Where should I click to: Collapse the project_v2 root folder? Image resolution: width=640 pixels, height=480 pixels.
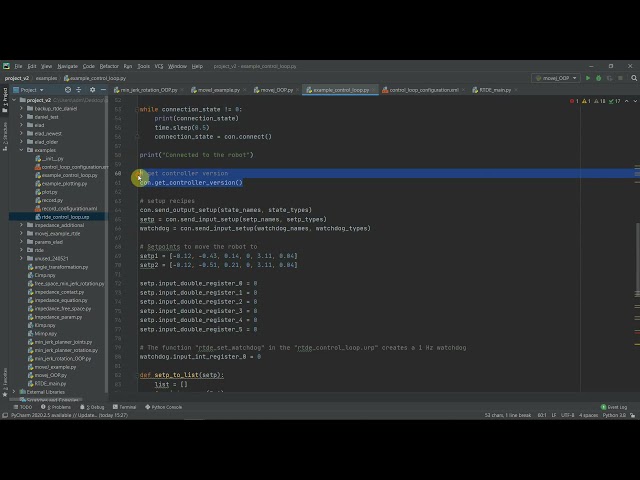pyautogui.click(x=14, y=100)
